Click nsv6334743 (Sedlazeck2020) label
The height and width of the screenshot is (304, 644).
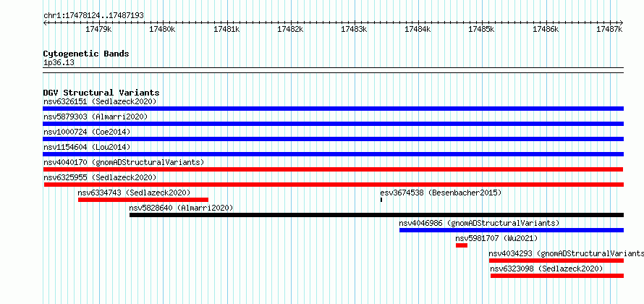pyautogui.click(x=134, y=193)
